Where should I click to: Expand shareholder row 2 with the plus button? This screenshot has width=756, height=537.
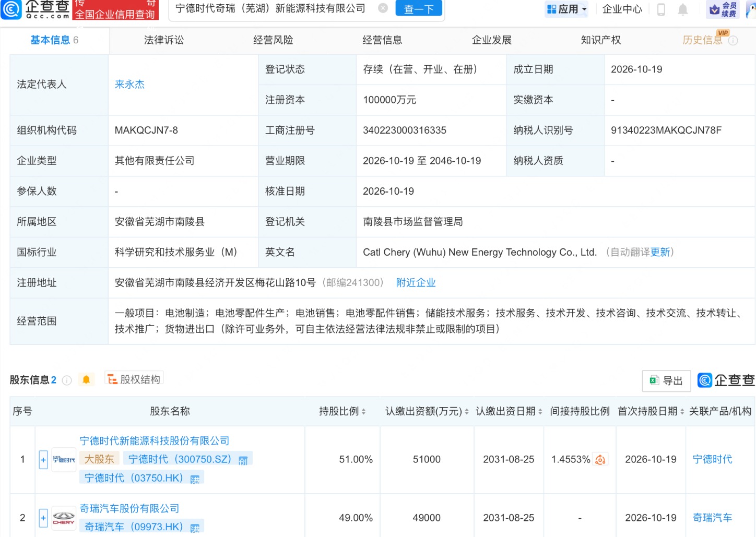43,518
